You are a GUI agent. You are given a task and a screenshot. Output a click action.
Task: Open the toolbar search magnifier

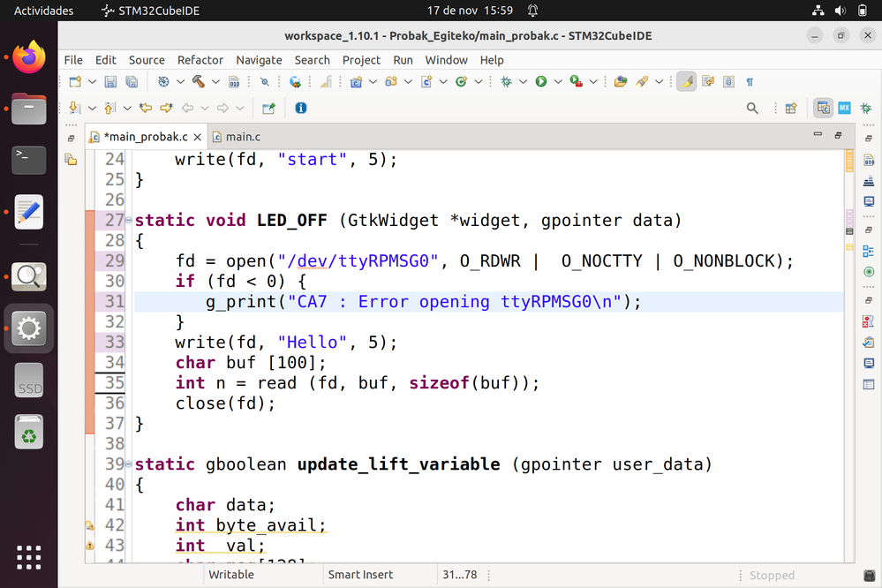coord(752,108)
